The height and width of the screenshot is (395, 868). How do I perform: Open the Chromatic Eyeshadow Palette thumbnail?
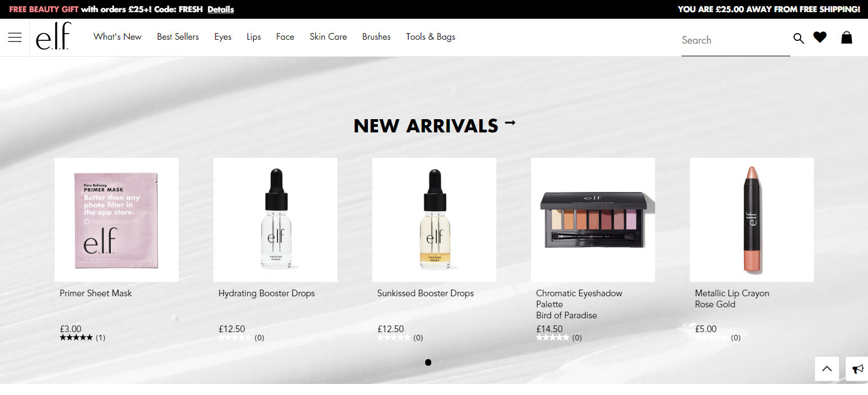[593, 220]
